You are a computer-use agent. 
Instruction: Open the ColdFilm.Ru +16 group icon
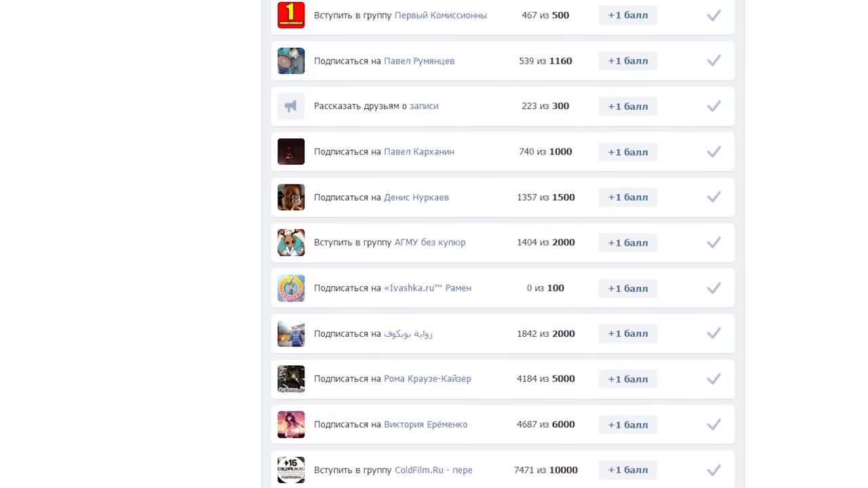click(291, 470)
